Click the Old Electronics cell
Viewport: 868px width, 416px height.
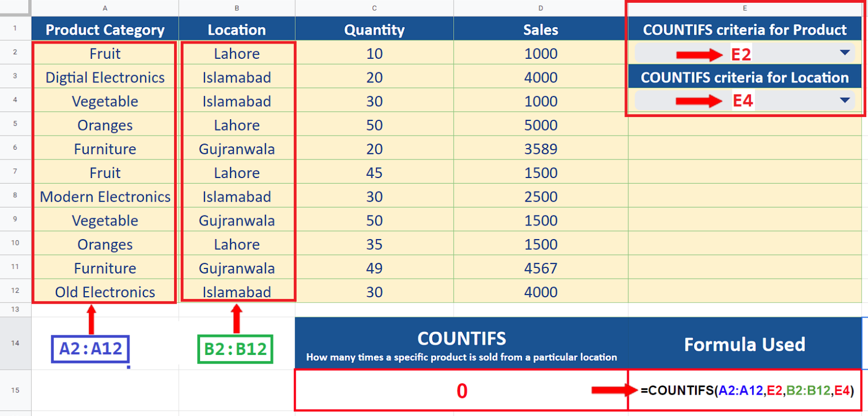(x=105, y=292)
